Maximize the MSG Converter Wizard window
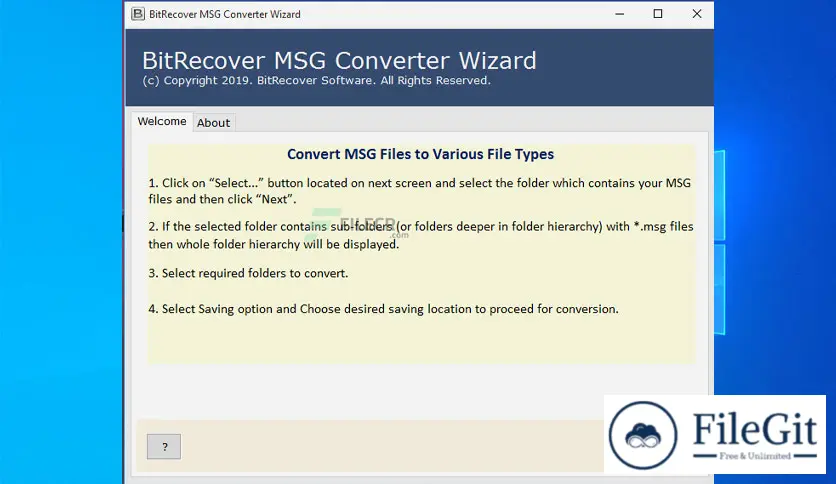 pyautogui.click(x=658, y=14)
